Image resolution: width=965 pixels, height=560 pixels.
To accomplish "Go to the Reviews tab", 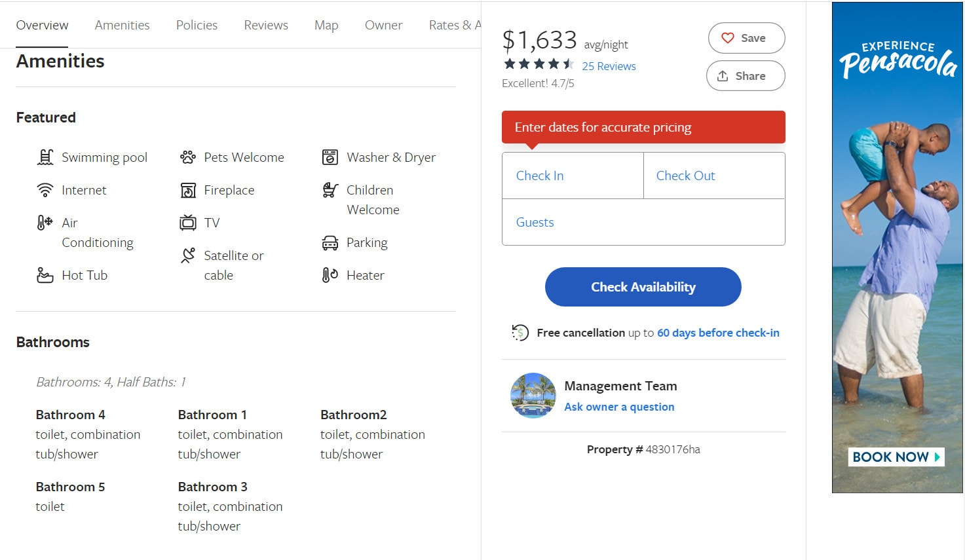I will pyautogui.click(x=266, y=25).
